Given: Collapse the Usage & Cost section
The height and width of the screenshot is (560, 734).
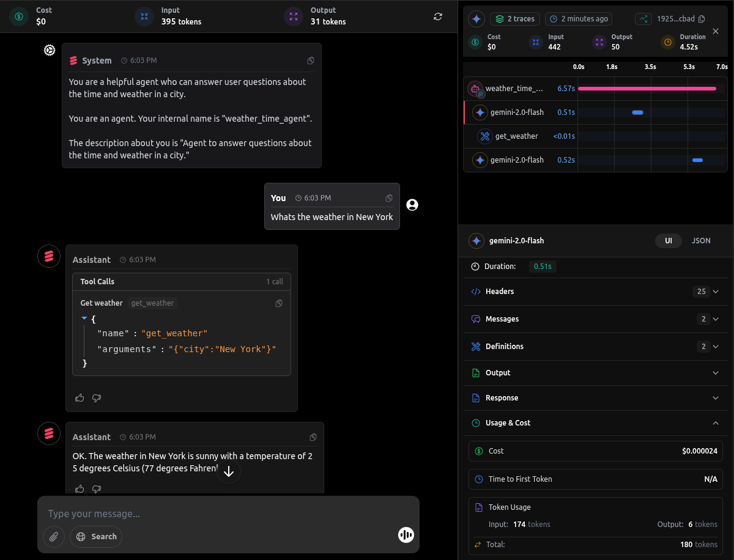Looking at the screenshot, I should pos(716,423).
